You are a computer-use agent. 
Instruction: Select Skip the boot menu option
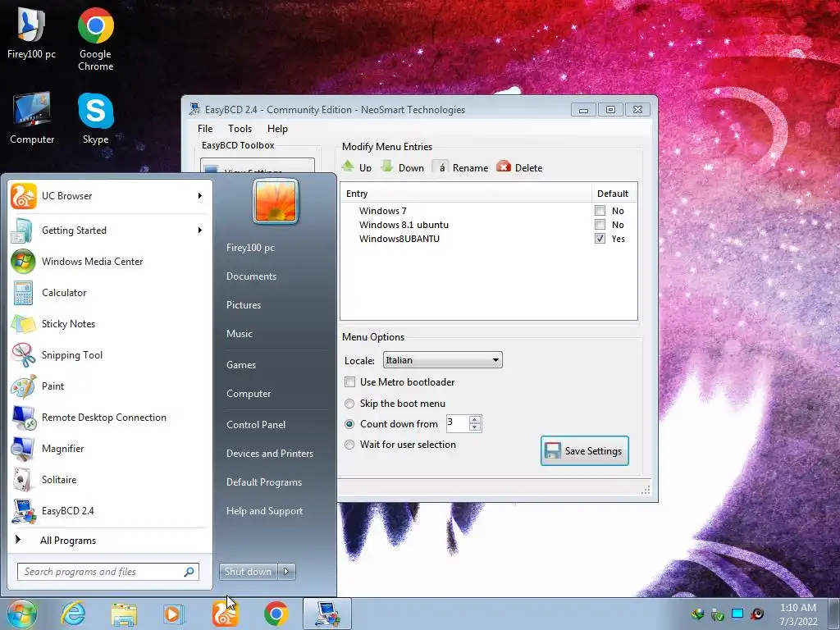pos(349,404)
